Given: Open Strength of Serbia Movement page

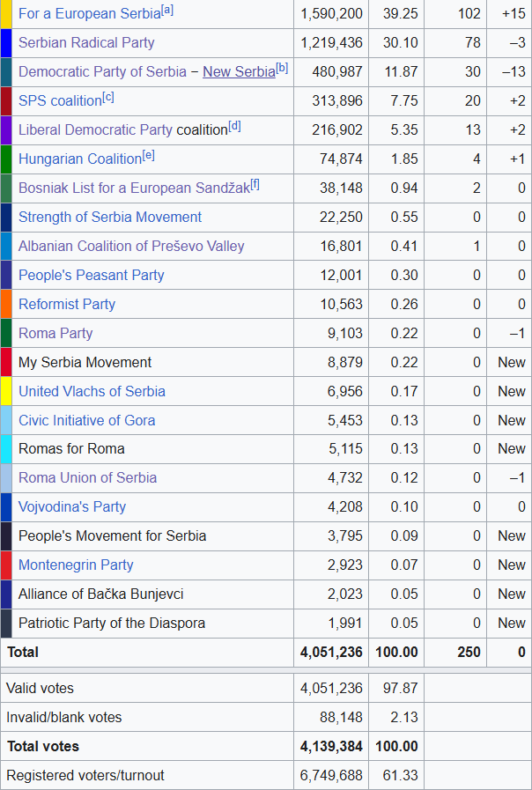Looking at the screenshot, I should pos(110,217).
